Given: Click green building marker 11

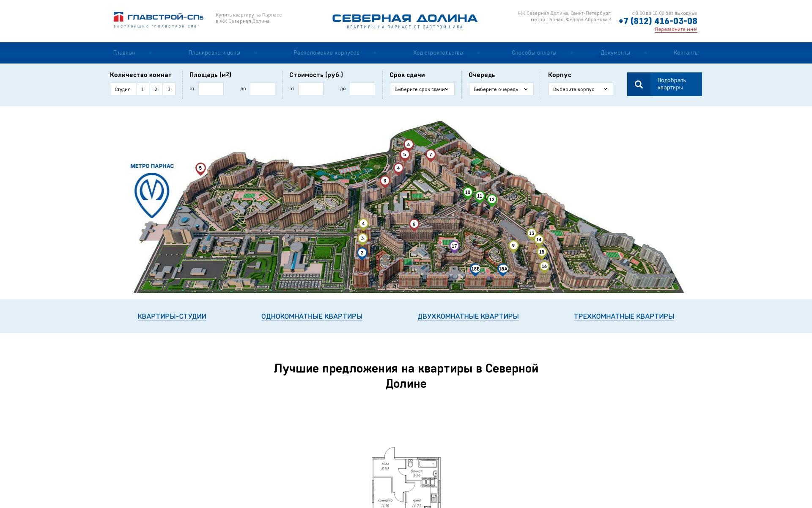Looking at the screenshot, I should point(479,197).
